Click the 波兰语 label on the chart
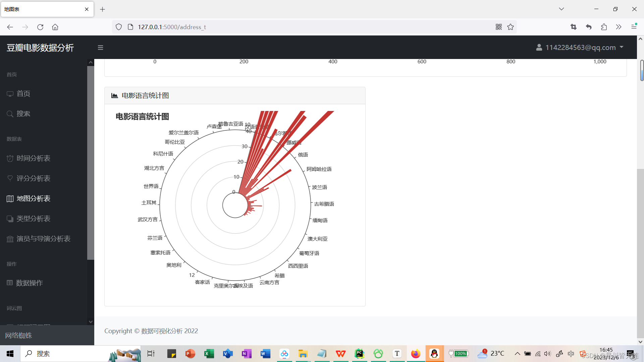Screen dimensions: 644x362 click(x=319, y=187)
